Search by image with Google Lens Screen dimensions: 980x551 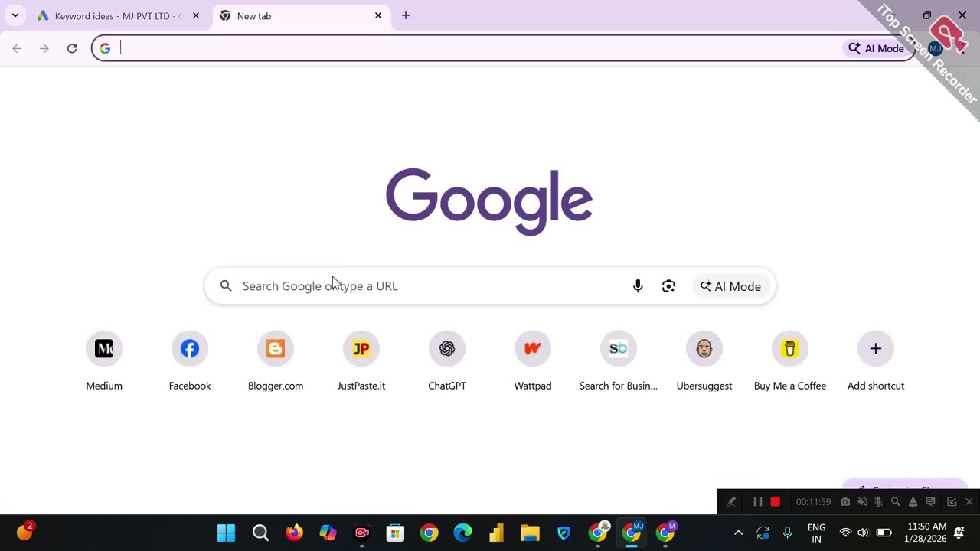[668, 286]
